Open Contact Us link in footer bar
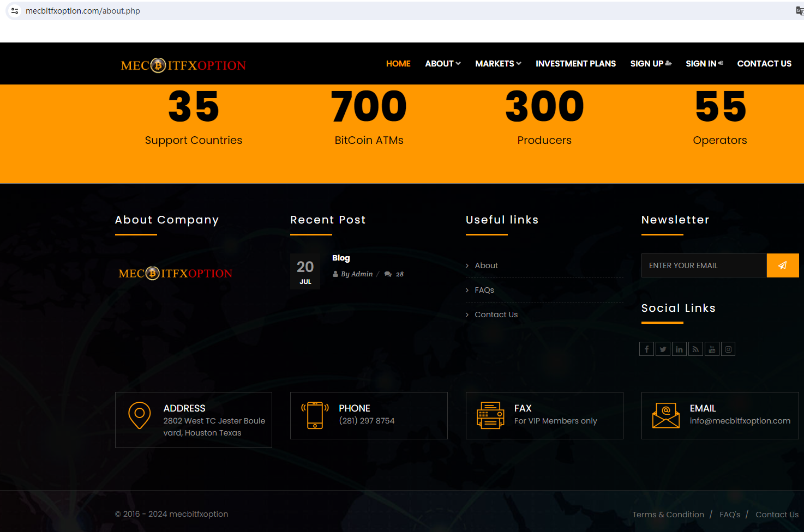 [x=777, y=515]
